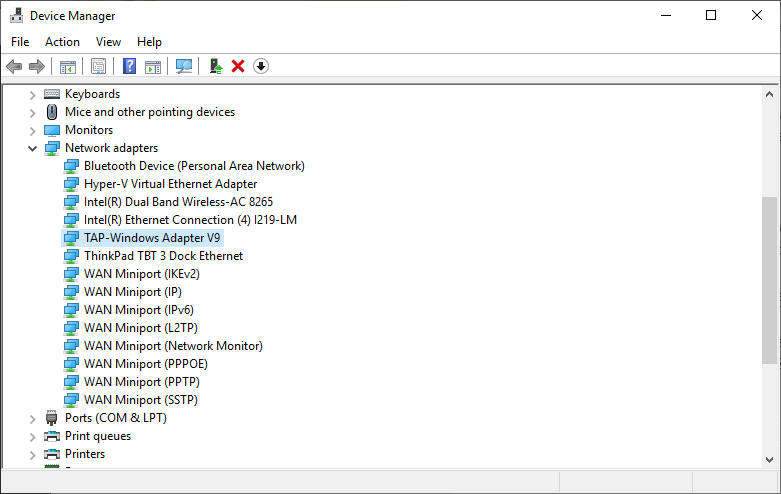Expand the Printers category

coord(32,455)
